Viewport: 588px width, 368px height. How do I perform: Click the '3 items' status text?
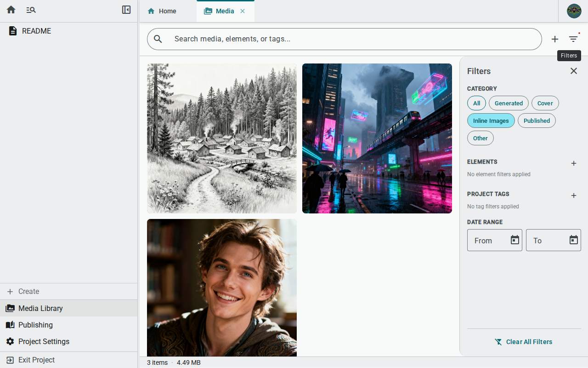pyautogui.click(x=157, y=362)
